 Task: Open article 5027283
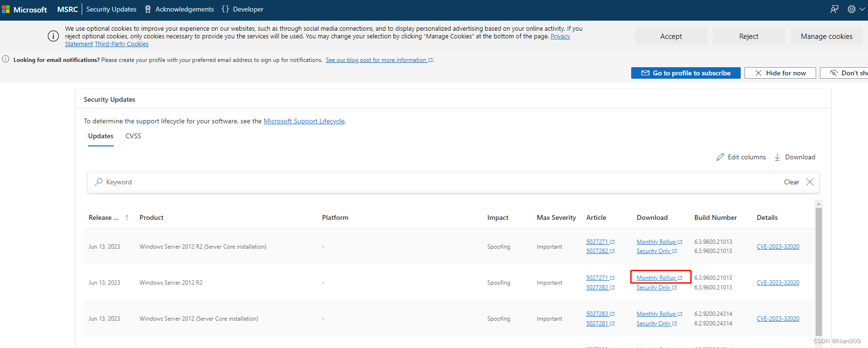coord(600,314)
